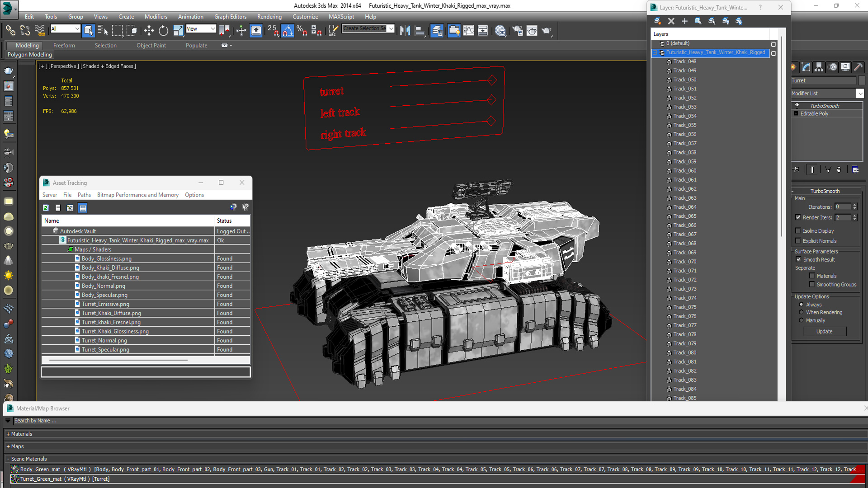Screen dimensions: 868x488
Task: Enable Explicit Normals checkbox
Action: click(x=798, y=241)
